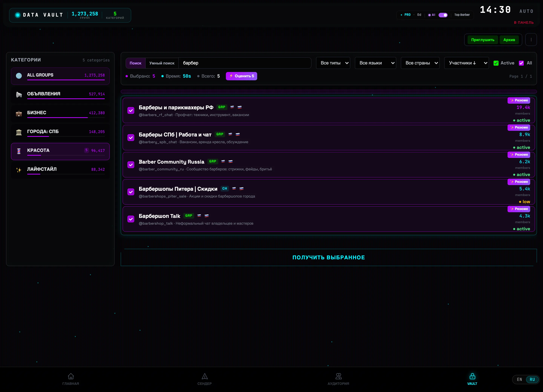Switch interface language to RU
This screenshot has height=392, width=543.
(532, 380)
